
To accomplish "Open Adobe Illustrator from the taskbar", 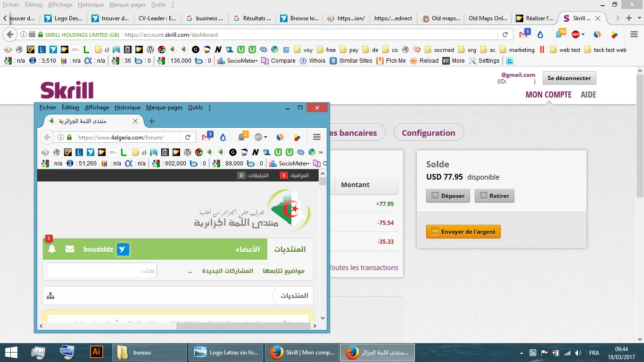I will coord(96,352).
